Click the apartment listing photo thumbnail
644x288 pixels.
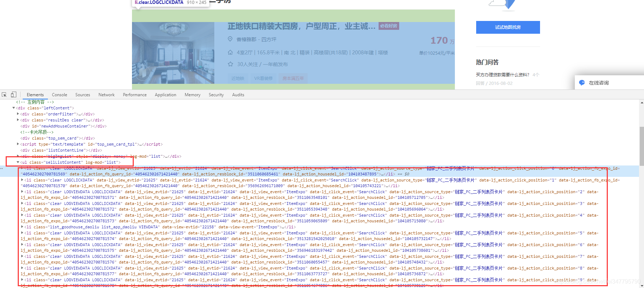coord(173,53)
